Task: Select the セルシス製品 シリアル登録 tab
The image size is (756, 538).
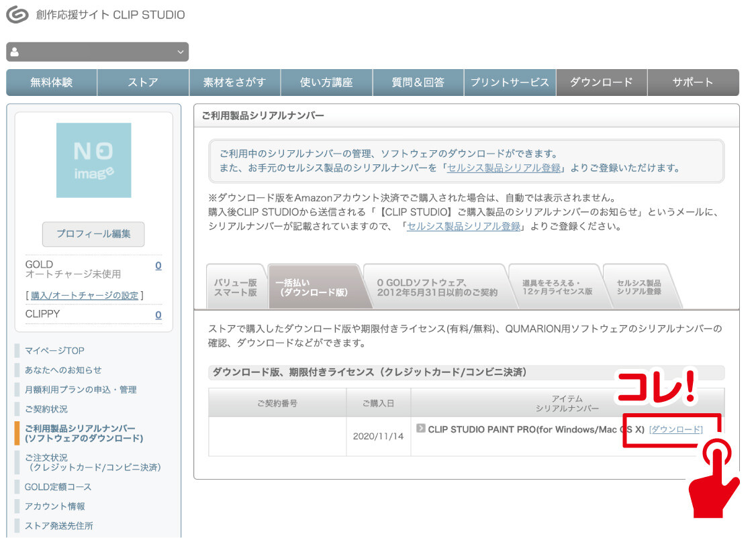Action: click(639, 287)
